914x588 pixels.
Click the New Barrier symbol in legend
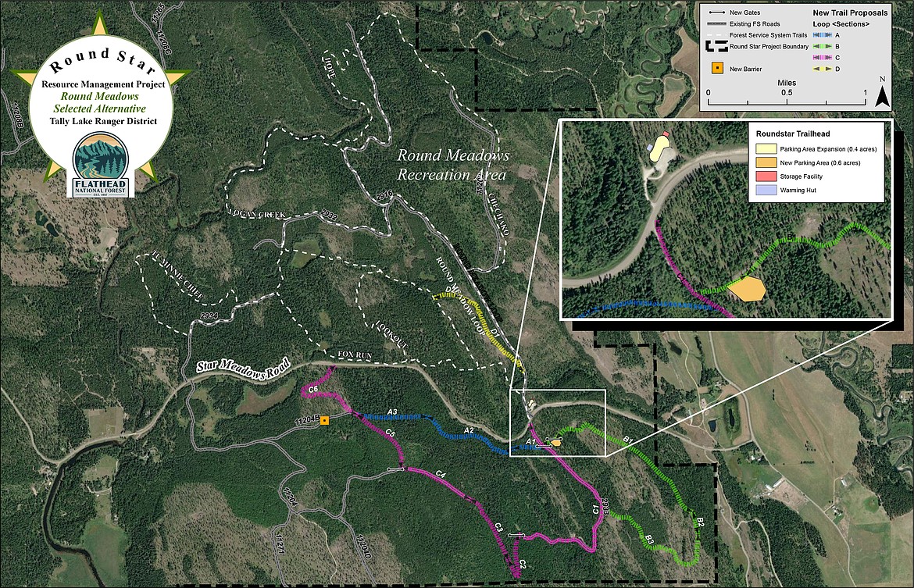(x=716, y=69)
